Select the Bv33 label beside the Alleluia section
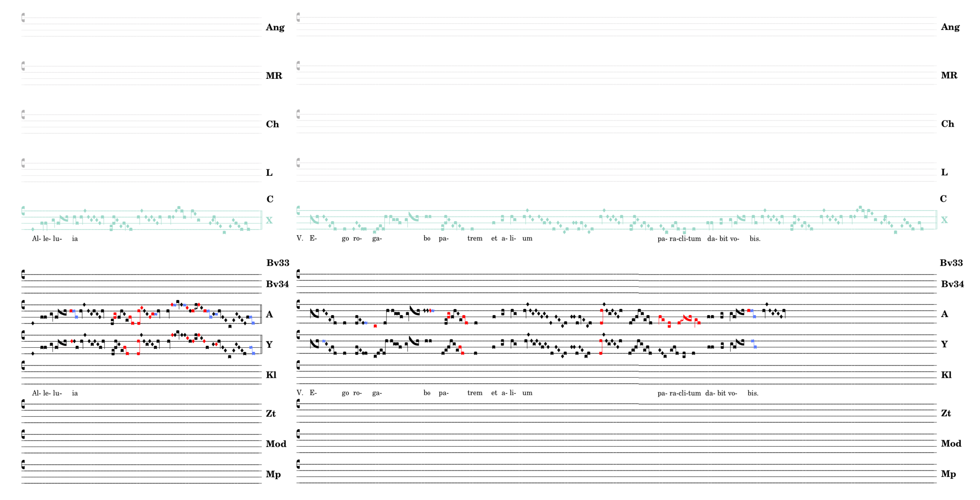This screenshot has height=500, width=980. [278, 263]
